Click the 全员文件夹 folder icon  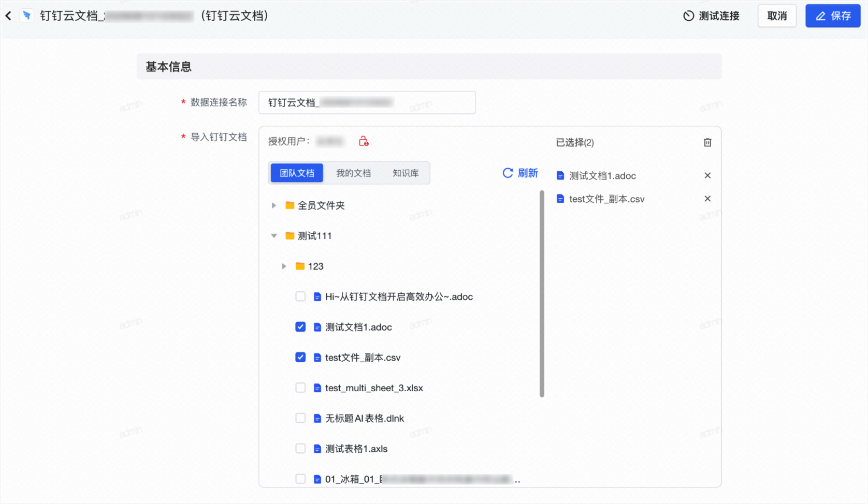pyautogui.click(x=290, y=205)
